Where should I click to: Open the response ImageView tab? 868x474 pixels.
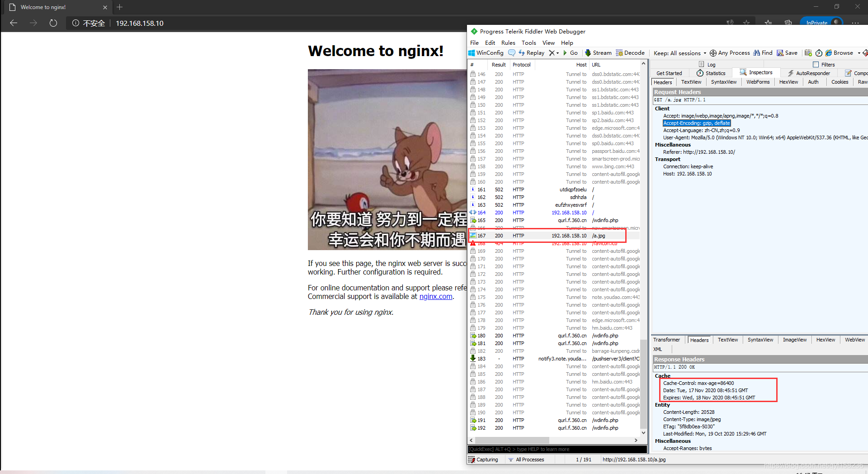coord(794,340)
